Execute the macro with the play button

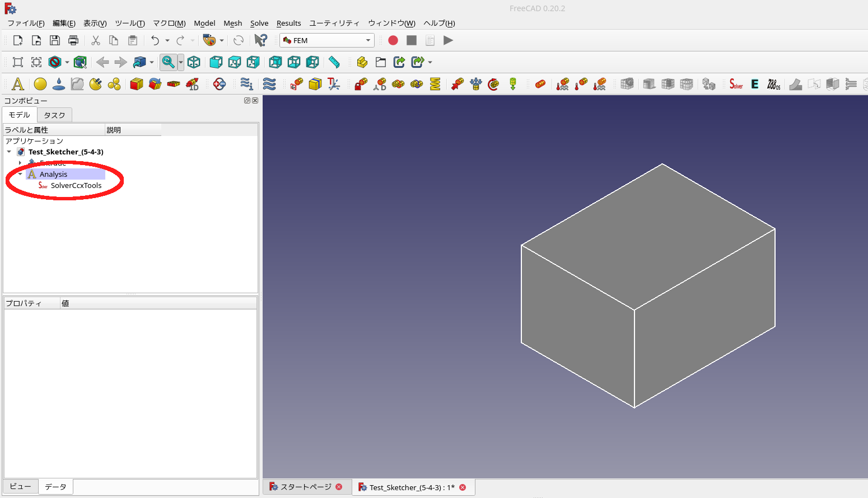click(448, 40)
